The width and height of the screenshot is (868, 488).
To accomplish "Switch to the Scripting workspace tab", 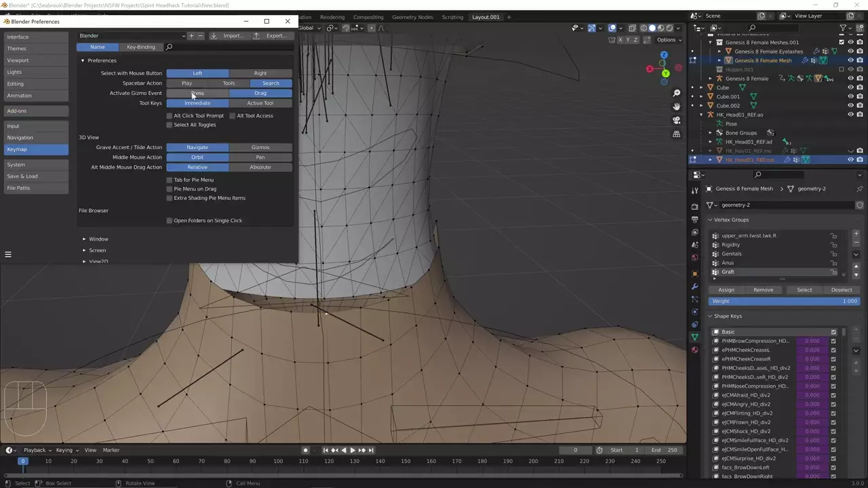I will (x=452, y=17).
